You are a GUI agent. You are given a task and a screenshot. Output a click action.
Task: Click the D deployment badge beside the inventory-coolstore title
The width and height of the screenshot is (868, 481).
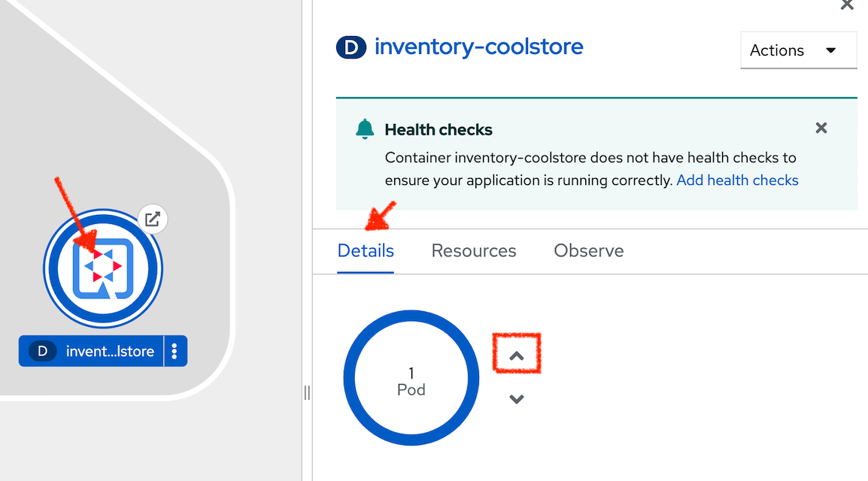pyautogui.click(x=351, y=47)
